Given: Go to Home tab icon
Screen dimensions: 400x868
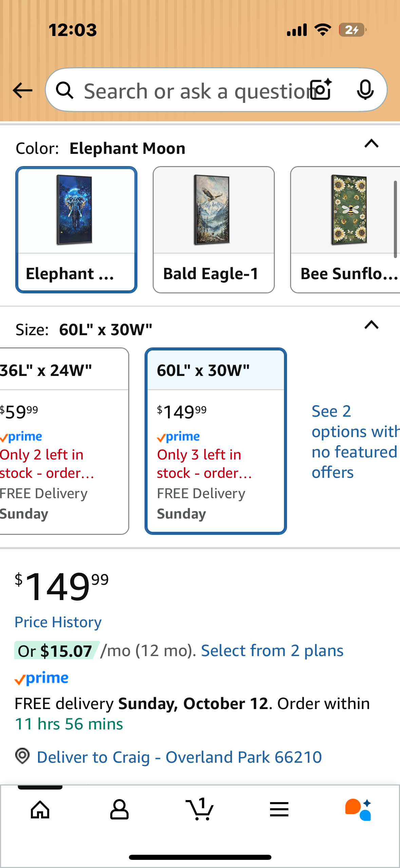Looking at the screenshot, I should tap(40, 810).
